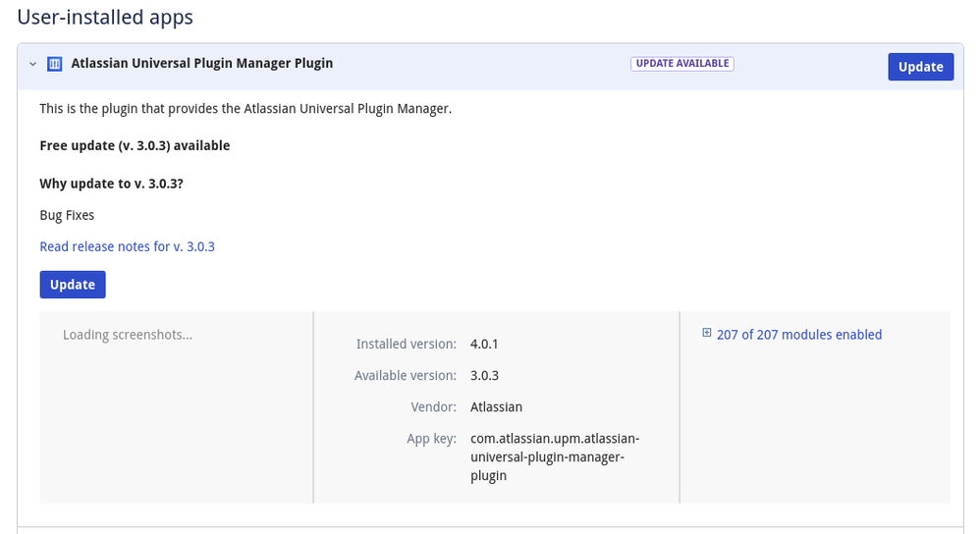
Task: Click the Update button in the header row
Action: (x=921, y=67)
